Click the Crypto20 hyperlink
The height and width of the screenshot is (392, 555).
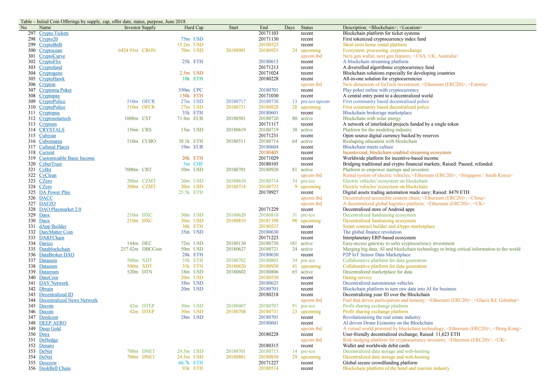(48, 39)
